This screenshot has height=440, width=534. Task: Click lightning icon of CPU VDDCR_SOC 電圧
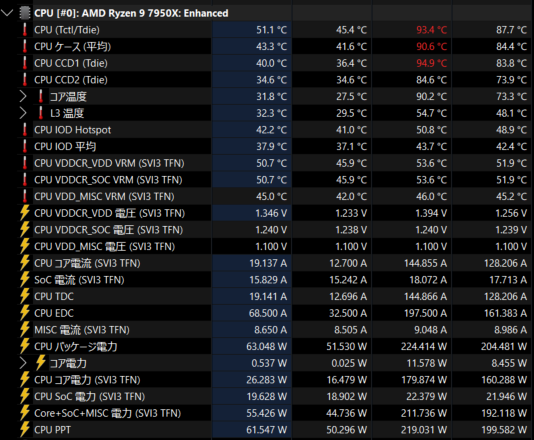coord(25,230)
